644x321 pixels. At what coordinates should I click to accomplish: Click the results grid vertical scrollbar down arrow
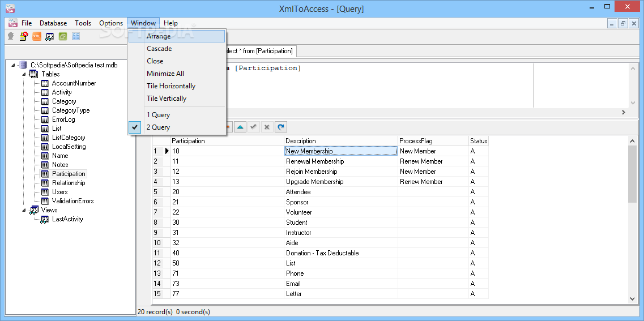[633, 299]
